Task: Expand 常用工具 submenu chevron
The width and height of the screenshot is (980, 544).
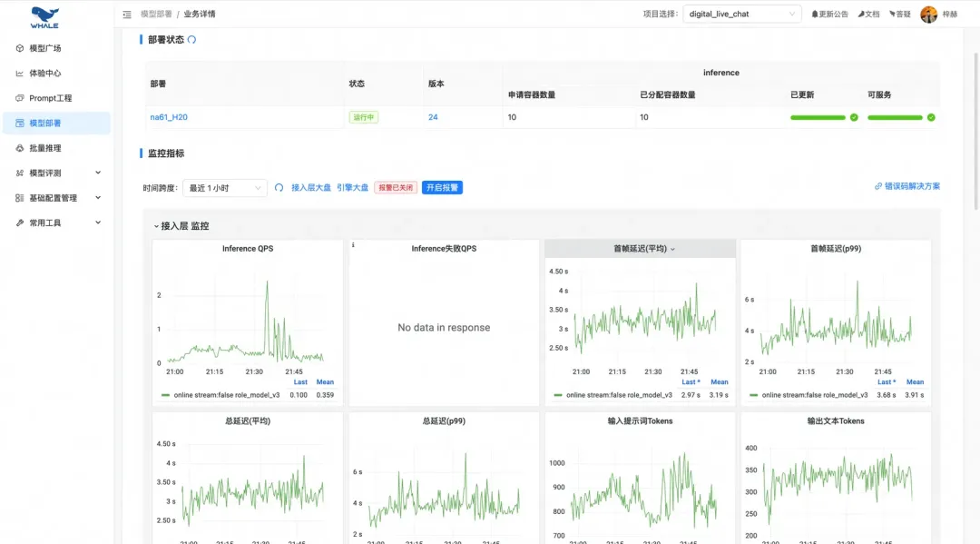Action: click(98, 223)
